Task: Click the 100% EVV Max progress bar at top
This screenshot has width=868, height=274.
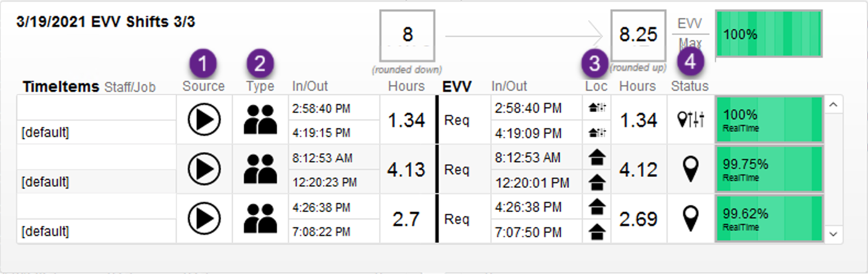Action: pos(769,34)
